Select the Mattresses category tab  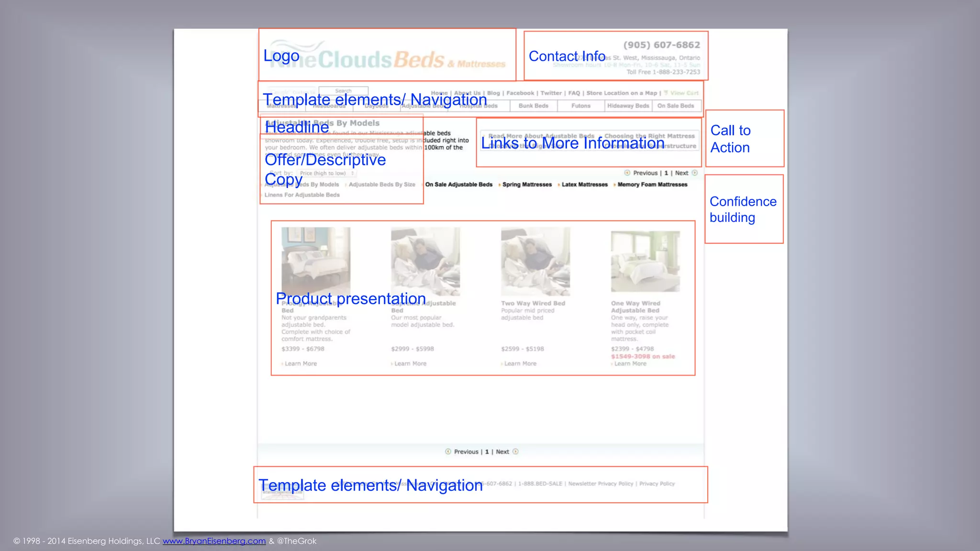(x=282, y=106)
